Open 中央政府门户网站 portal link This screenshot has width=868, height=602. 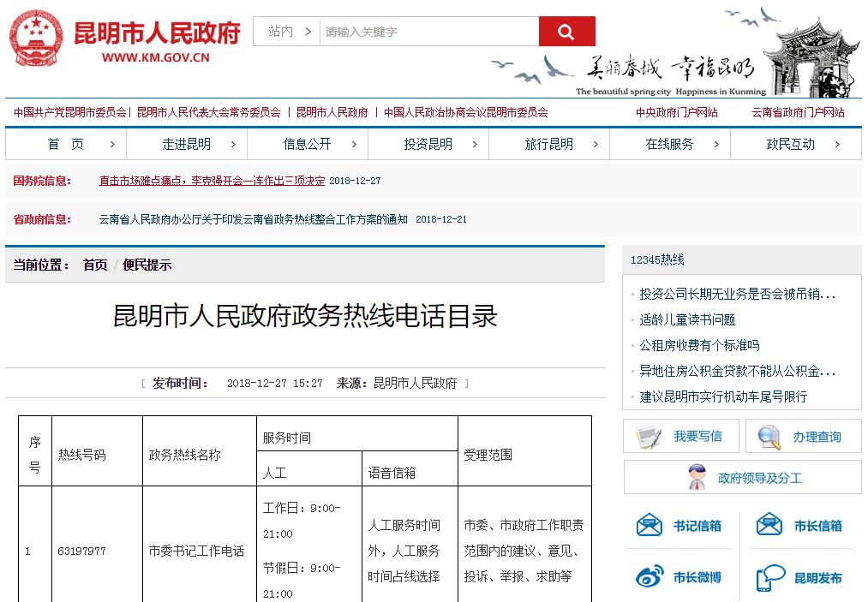[675, 111]
